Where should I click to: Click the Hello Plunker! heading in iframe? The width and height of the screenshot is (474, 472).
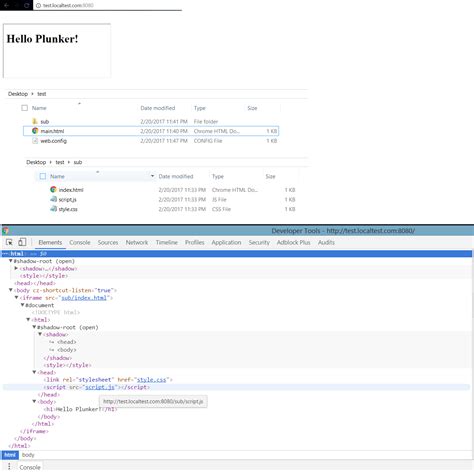(42, 39)
